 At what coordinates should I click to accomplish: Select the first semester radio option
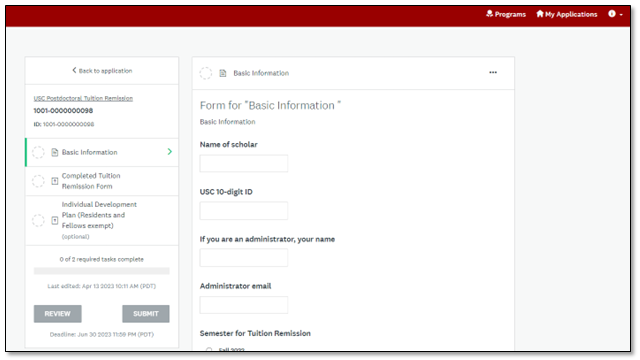tap(209, 349)
